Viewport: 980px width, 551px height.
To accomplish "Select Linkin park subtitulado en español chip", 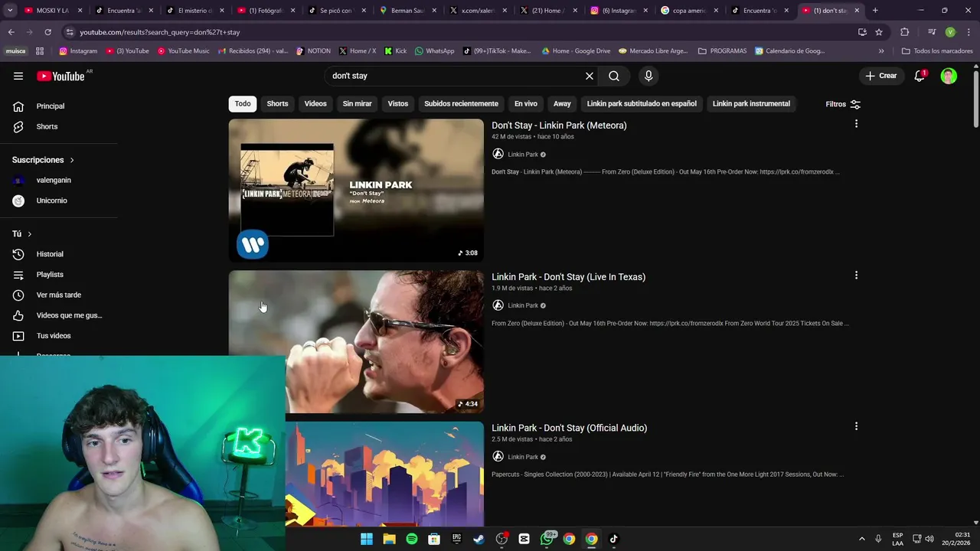I will tap(642, 104).
